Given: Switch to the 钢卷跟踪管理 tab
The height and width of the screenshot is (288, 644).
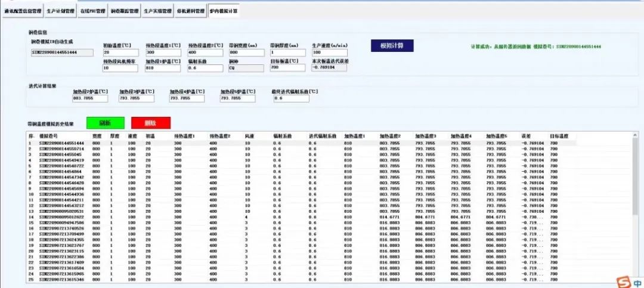Looking at the screenshot, I should 125,11.
